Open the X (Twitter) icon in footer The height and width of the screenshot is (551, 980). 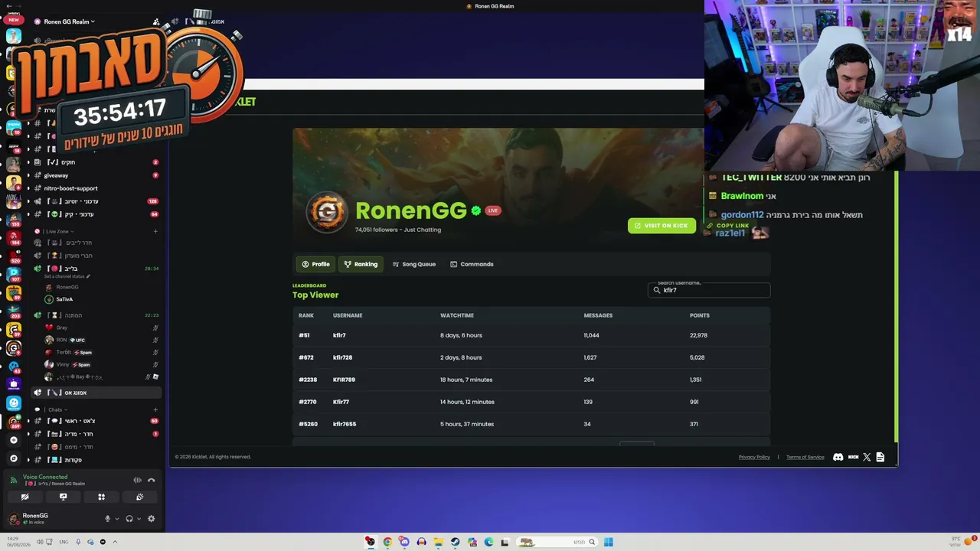tap(867, 457)
